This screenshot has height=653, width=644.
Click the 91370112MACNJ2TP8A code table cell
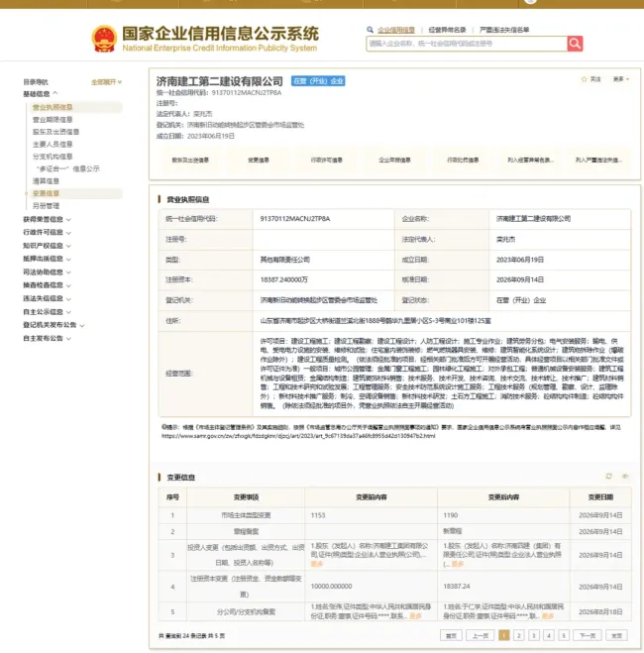pos(323,219)
